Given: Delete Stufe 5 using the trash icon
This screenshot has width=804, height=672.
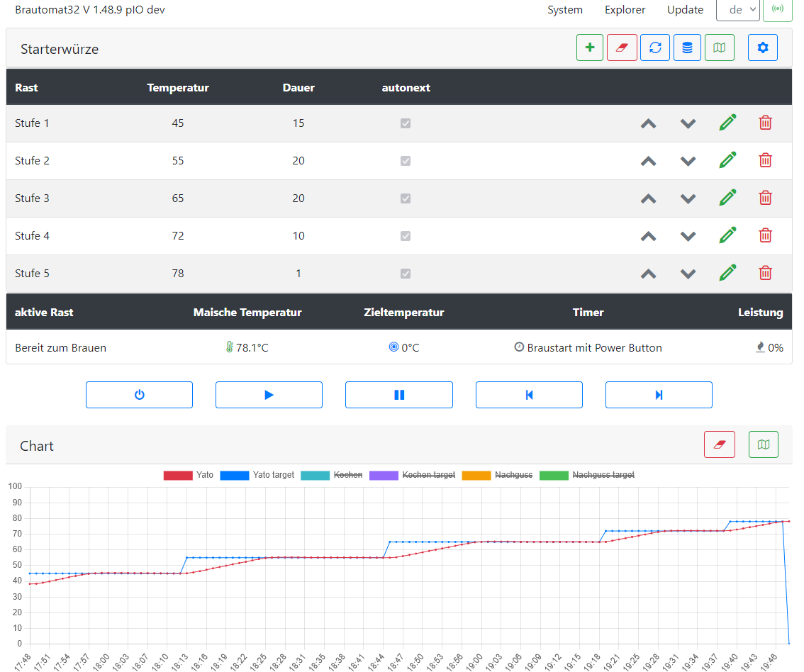Looking at the screenshot, I should 766,273.
